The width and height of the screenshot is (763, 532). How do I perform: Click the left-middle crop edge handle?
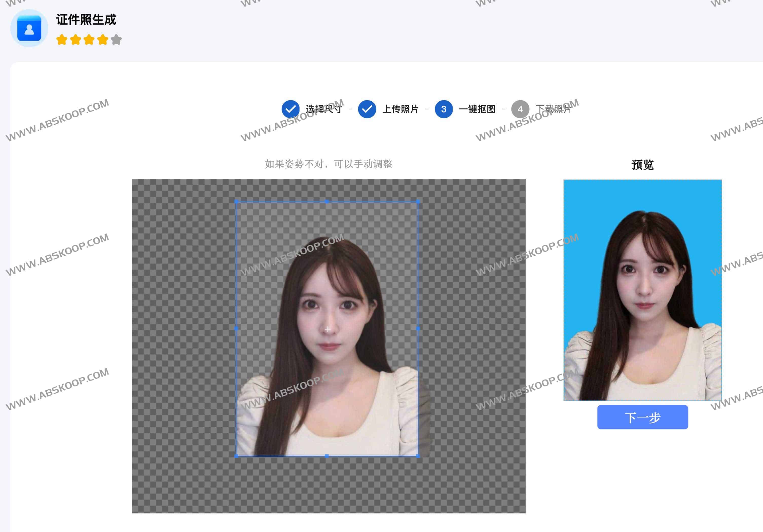236,328
